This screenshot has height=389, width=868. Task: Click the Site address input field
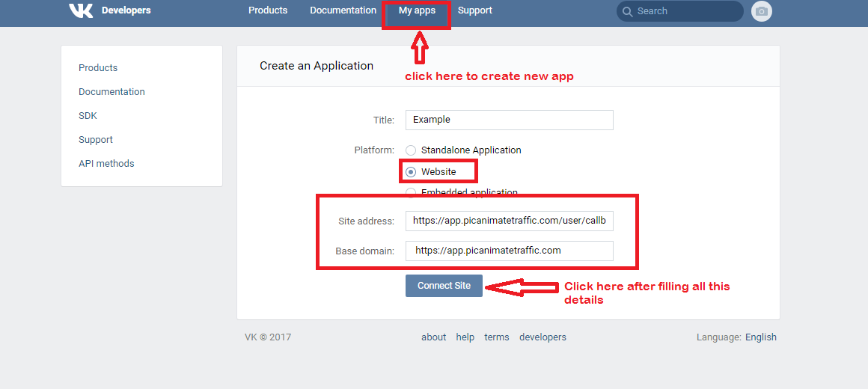[x=510, y=220]
